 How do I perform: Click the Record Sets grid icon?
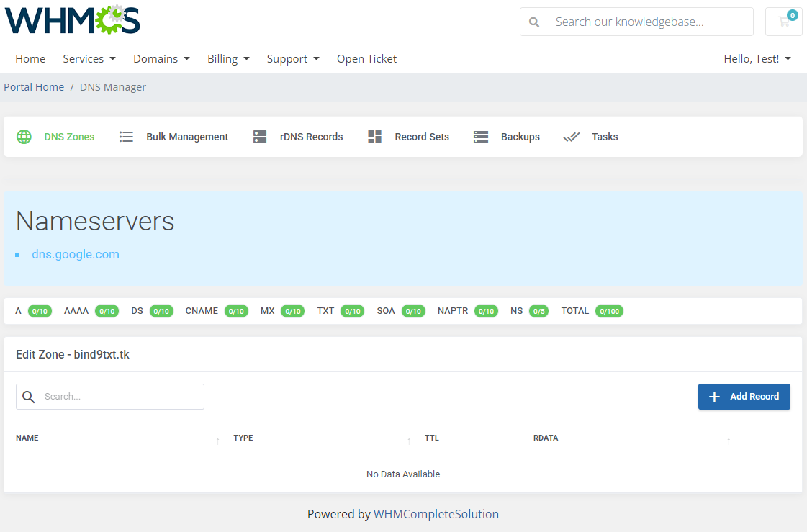[374, 137]
